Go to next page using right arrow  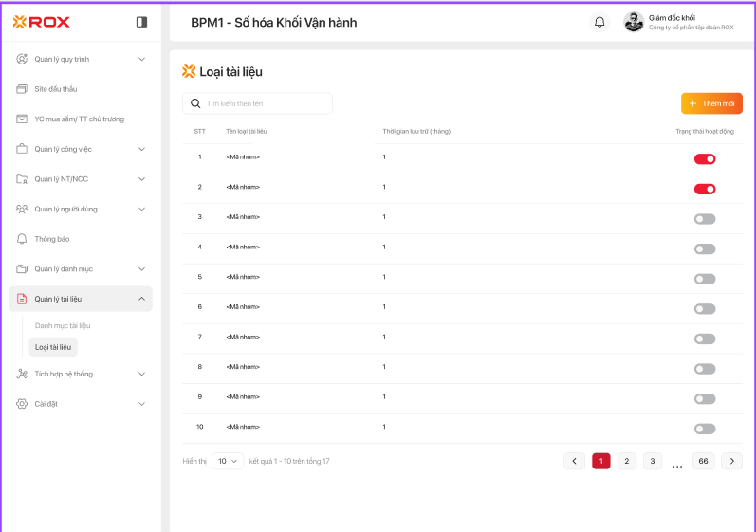[731, 461]
